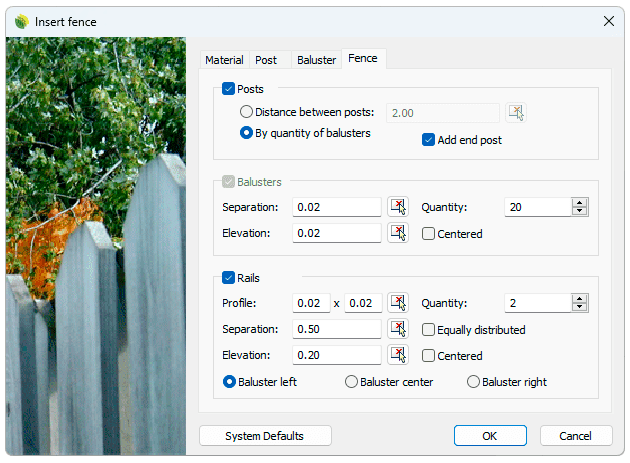Click the Insert fence app icon in title bar
This screenshot has height=463, width=630.
click(x=21, y=21)
